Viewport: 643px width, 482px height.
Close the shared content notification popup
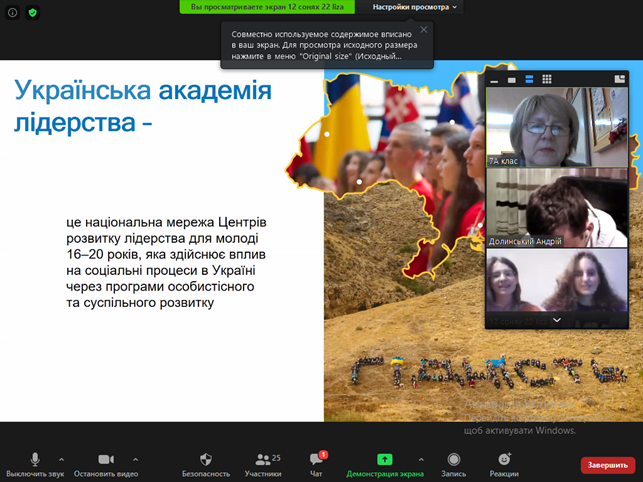pyautogui.click(x=424, y=30)
